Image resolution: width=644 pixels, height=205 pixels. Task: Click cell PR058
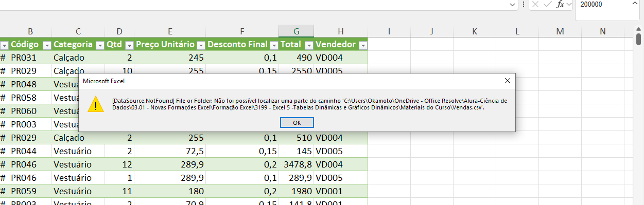(30, 98)
